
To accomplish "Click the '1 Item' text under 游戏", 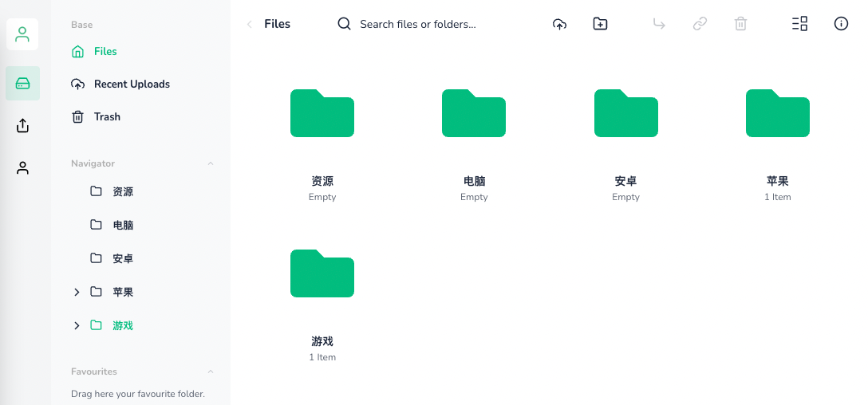I will pos(322,357).
